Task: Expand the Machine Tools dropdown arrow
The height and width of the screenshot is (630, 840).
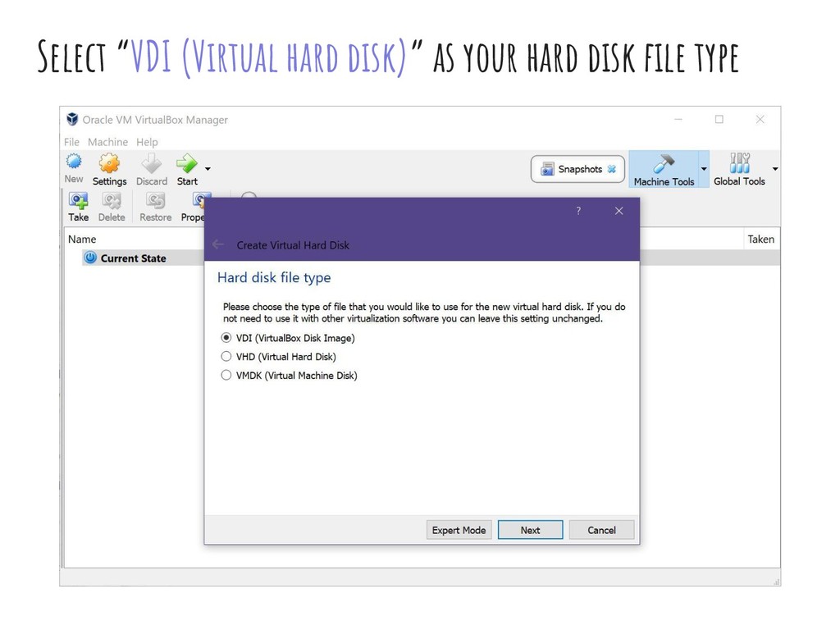Action: pos(704,169)
